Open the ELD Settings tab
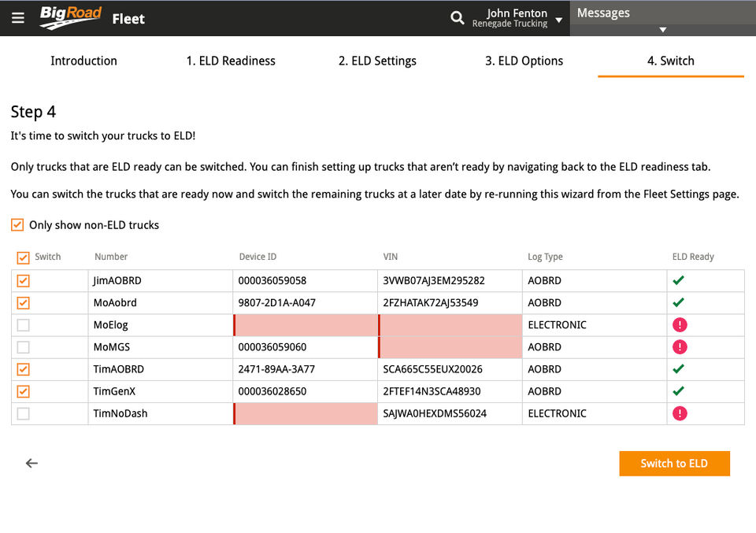 377,61
